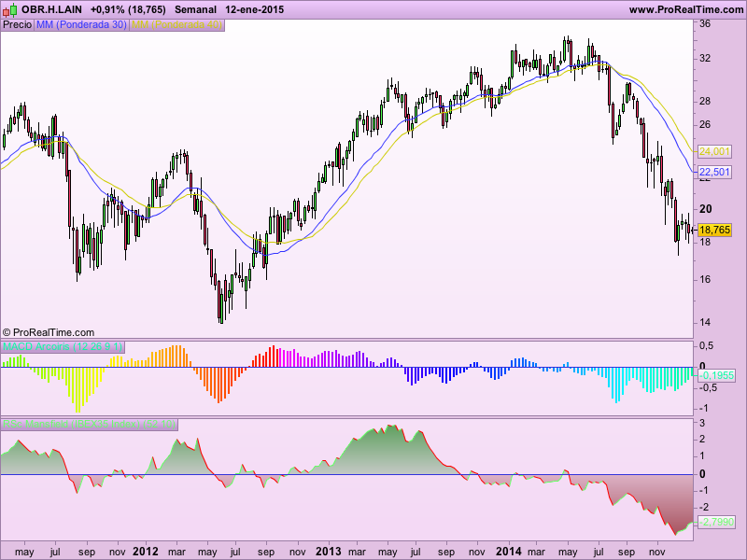Click the 12-ene-2015 date label

pyautogui.click(x=254, y=9)
